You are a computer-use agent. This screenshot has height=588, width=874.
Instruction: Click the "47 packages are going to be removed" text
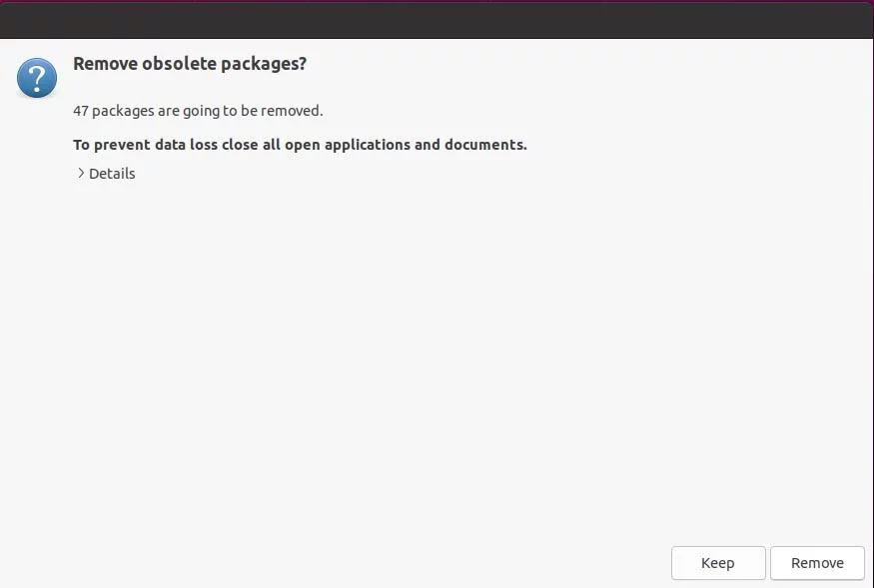coord(198,111)
